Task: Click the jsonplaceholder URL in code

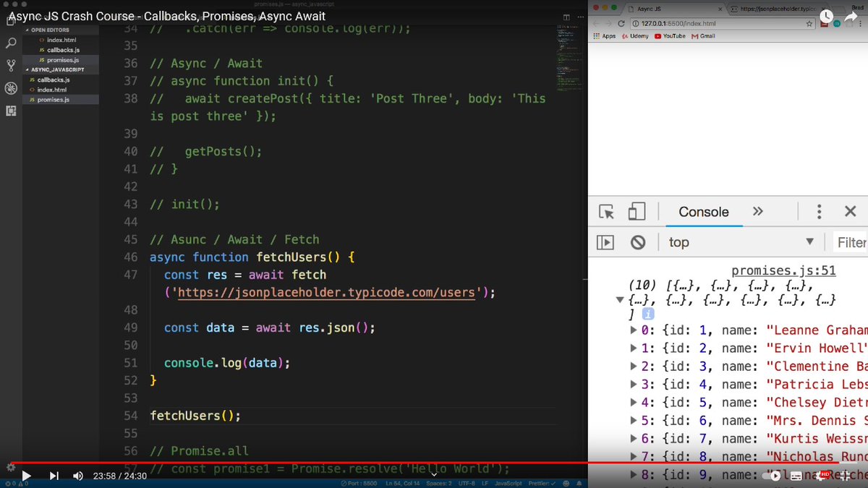Action: 326,293
